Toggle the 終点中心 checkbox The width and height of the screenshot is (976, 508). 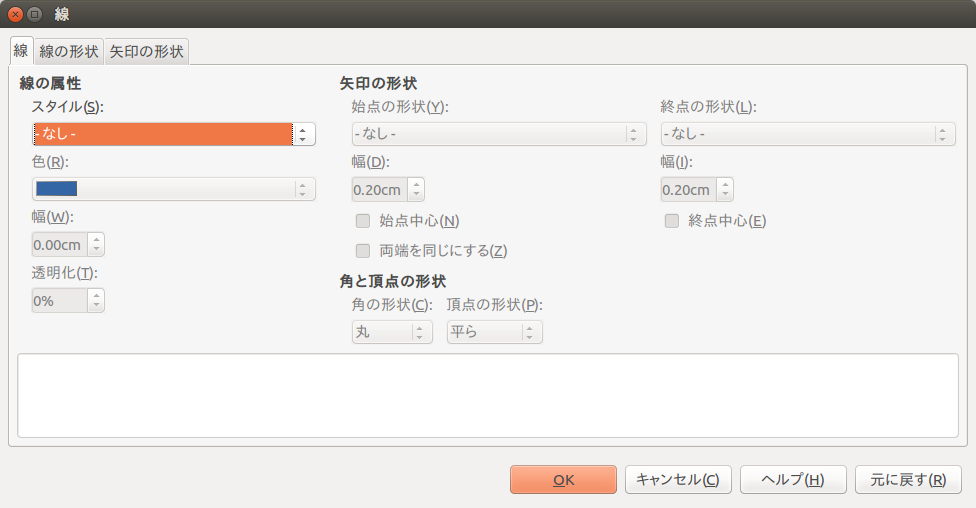pyautogui.click(x=672, y=221)
